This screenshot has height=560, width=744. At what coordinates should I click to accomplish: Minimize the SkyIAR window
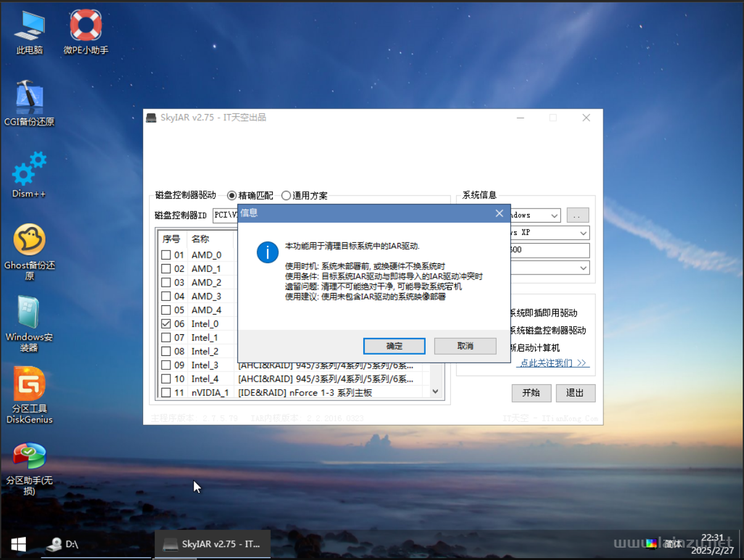(521, 118)
